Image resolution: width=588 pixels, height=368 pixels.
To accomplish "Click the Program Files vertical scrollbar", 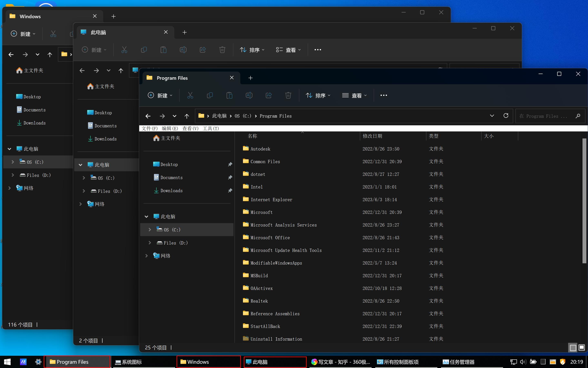I will click(584, 201).
